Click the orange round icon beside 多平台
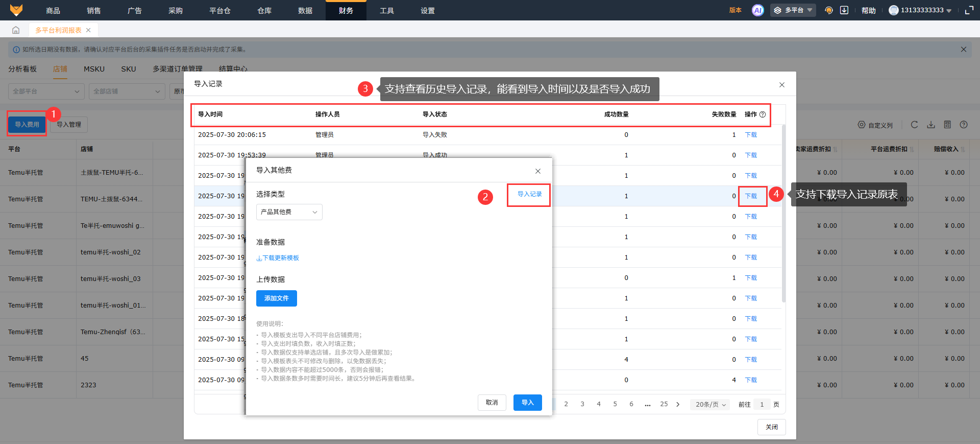The width and height of the screenshot is (980, 444). [x=829, y=10]
